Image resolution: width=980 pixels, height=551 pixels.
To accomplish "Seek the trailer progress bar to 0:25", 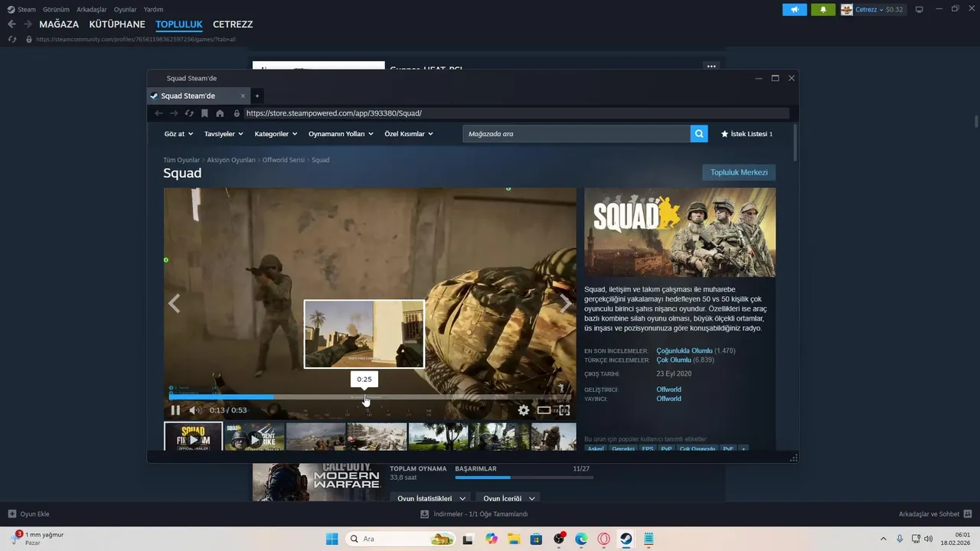I will (364, 397).
